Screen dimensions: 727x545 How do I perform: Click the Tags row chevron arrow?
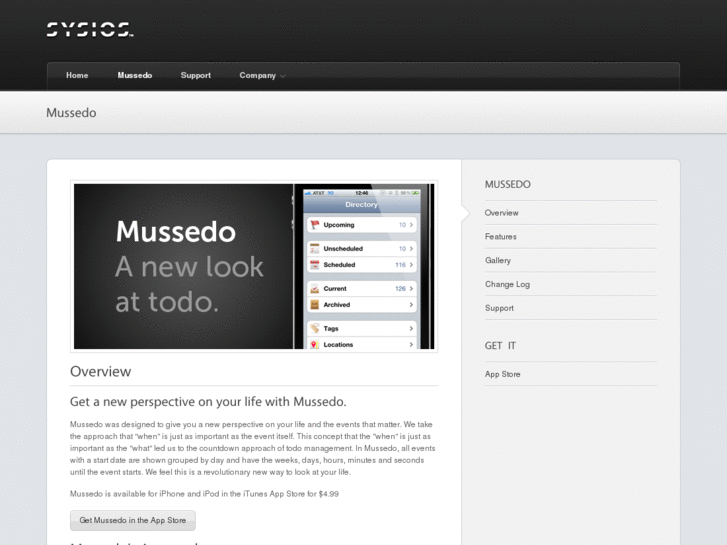click(x=411, y=328)
